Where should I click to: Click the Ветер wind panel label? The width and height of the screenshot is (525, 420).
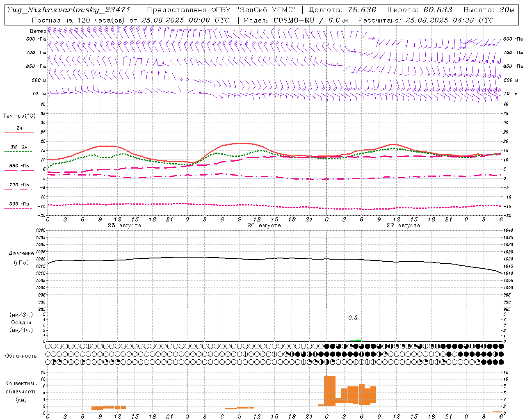click(x=38, y=31)
